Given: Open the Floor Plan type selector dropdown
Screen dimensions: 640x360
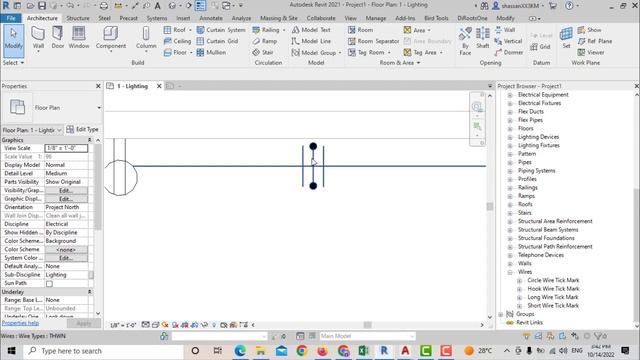Looking at the screenshot, I should 99,108.
